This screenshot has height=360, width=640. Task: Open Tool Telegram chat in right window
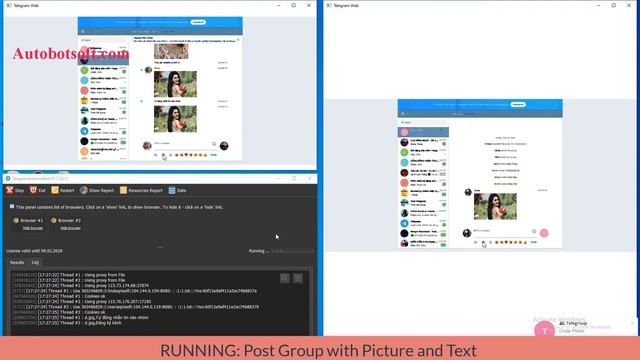[x=423, y=203]
